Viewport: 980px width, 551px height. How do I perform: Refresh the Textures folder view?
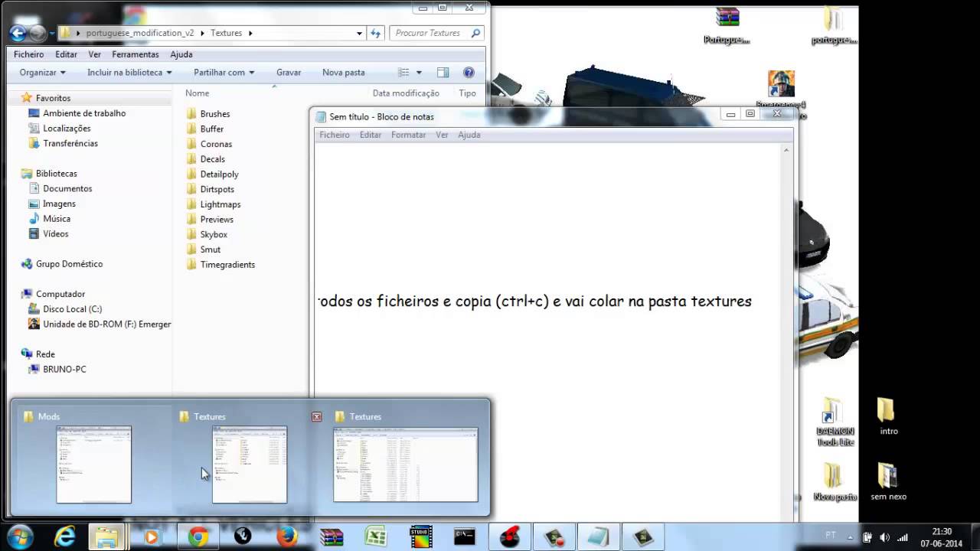375,33
